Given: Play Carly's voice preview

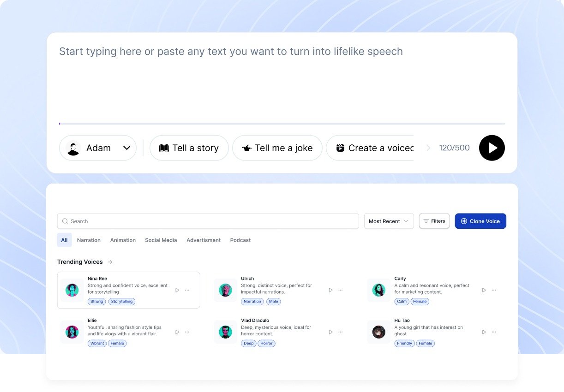Looking at the screenshot, I should pos(484,290).
